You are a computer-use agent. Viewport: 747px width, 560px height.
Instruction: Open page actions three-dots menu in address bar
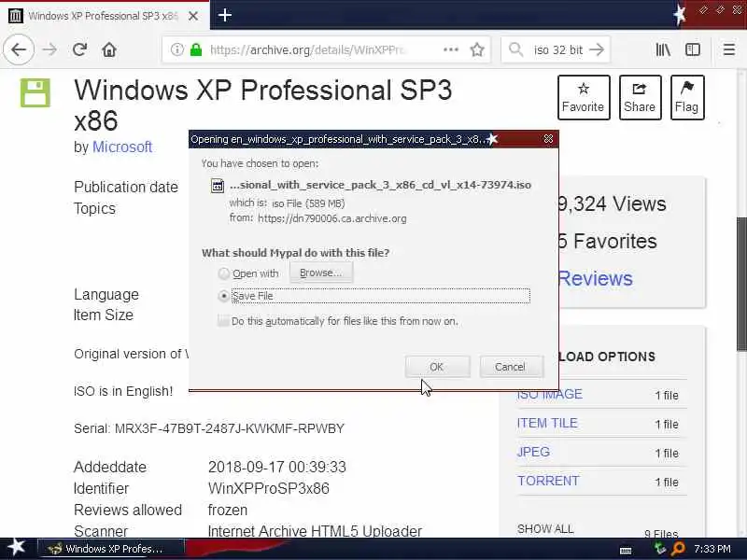(451, 49)
